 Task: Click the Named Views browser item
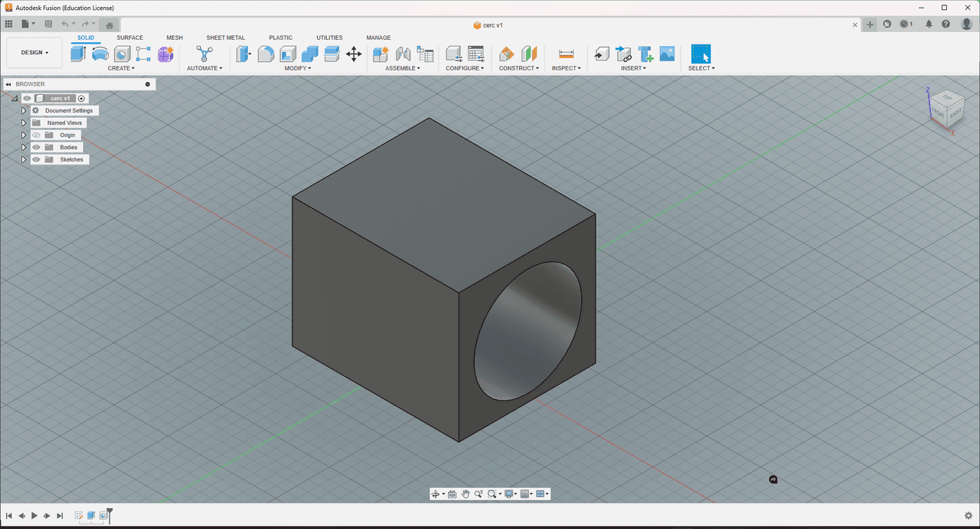64,122
